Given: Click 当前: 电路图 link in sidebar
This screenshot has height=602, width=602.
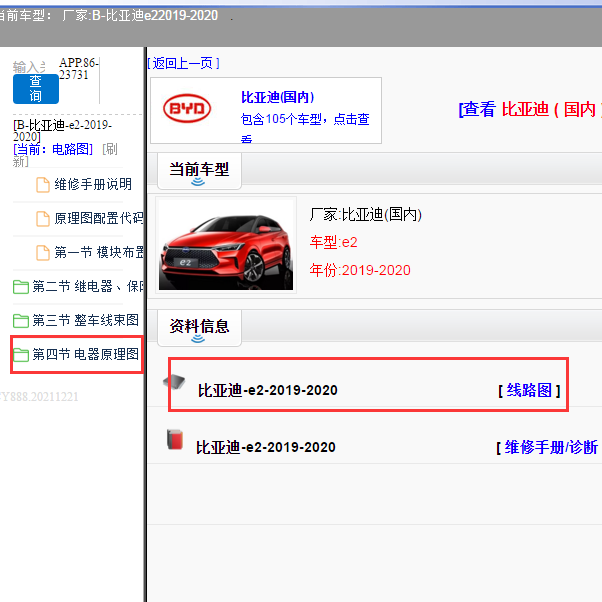Looking at the screenshot, I should coord(53,149).
